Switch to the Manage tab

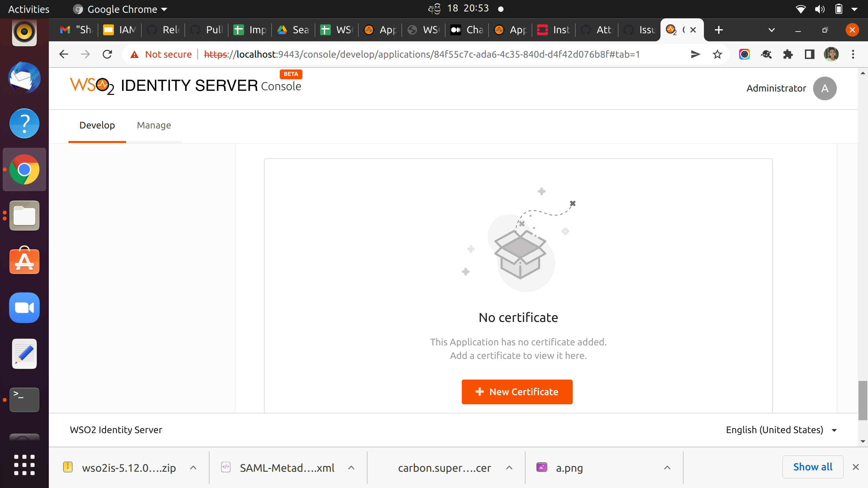[154, 125]
